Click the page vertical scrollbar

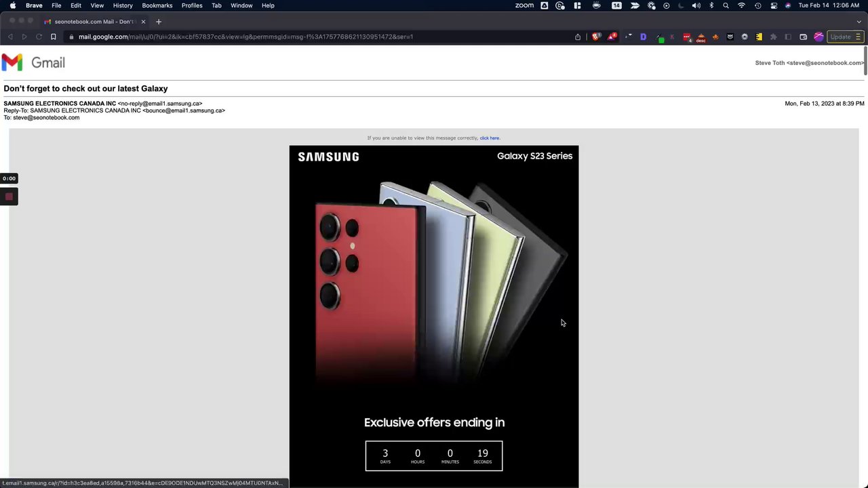[865, 61]
